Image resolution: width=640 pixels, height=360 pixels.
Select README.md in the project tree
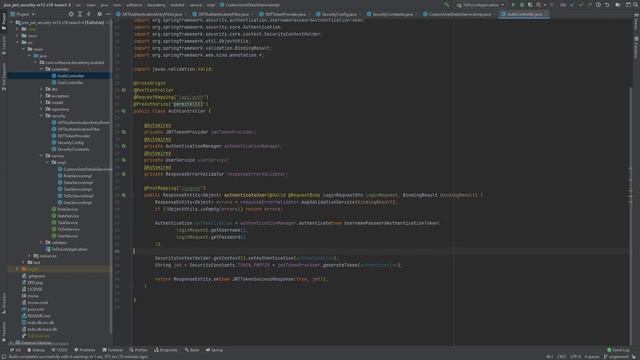tap(36, 316)
